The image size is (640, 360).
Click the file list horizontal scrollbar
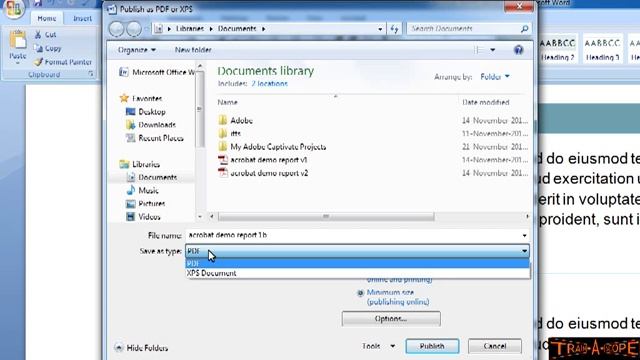326,216
